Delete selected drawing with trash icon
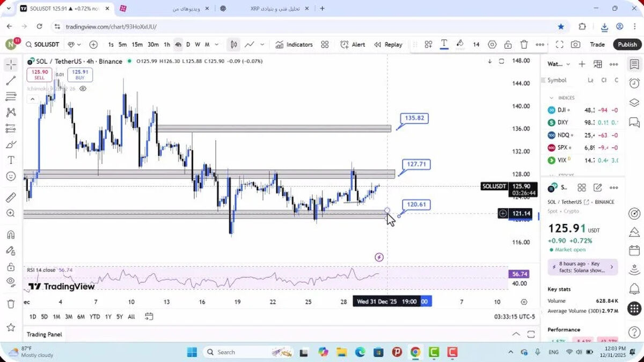The image size is (644, 362). 524,45
